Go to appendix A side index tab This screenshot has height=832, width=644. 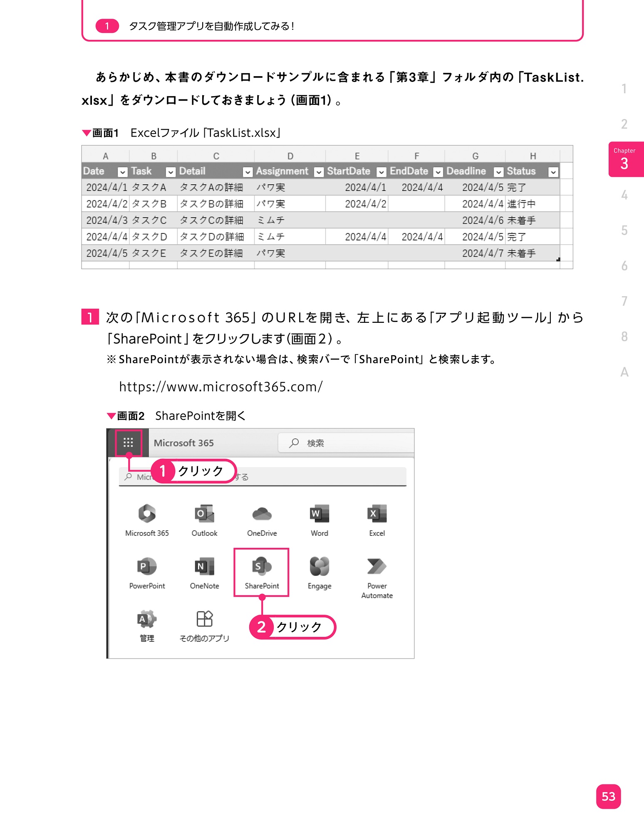coord(624,372)
